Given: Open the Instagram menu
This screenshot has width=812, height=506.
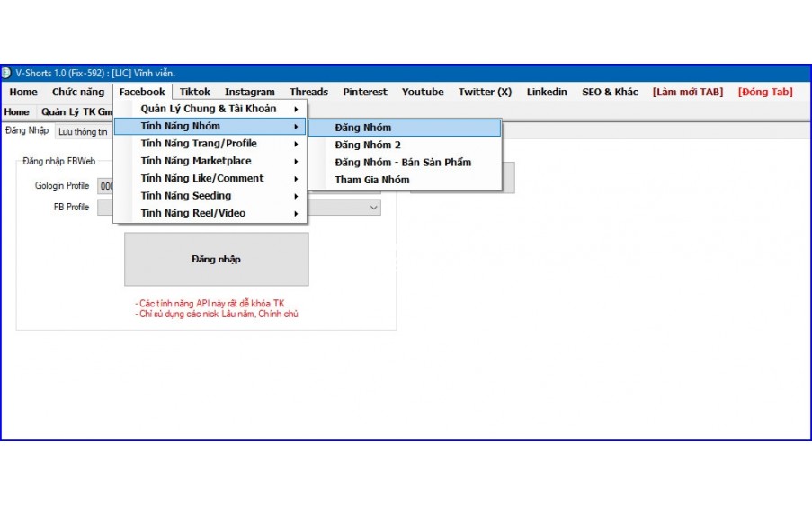Looking at the screenshot, I should (x=250, y=92).
